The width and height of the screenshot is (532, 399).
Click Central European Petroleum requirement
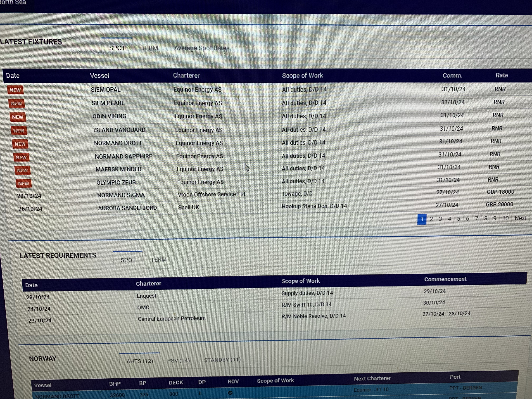click(172, 318)
